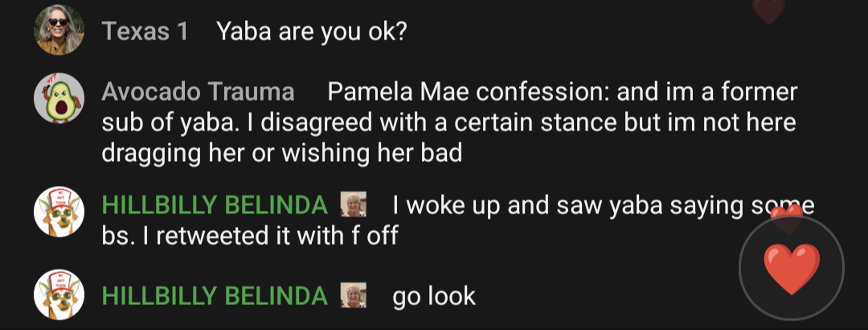
Task: Select the Texas 1 username
Action: [x=145, y=31]
